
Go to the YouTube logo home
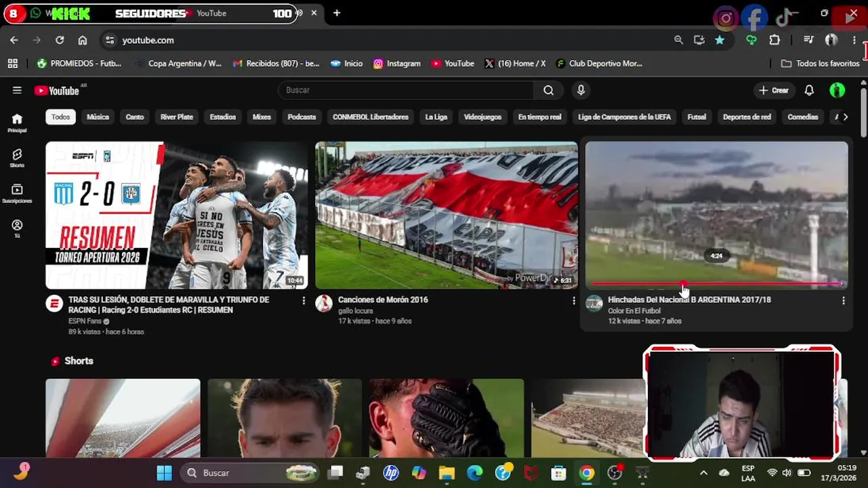click(57, 90)
